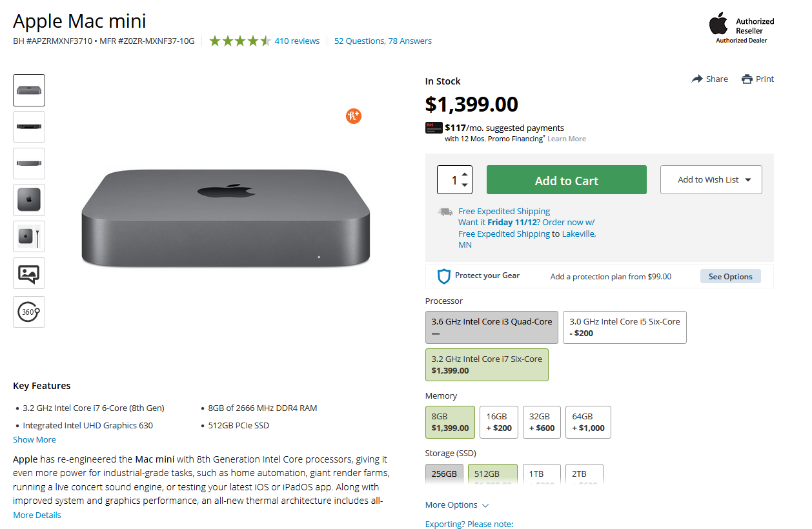Choose the 16GB memory option
Image resolution: width=812 pixels, height=529 pixels.
click(x=498, y=422)
